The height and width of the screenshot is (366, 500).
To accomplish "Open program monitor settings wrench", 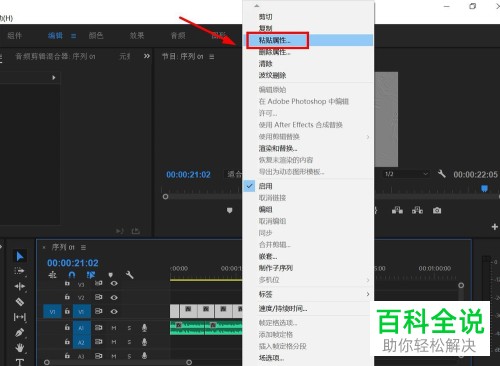I will click(x=442, y=174).
